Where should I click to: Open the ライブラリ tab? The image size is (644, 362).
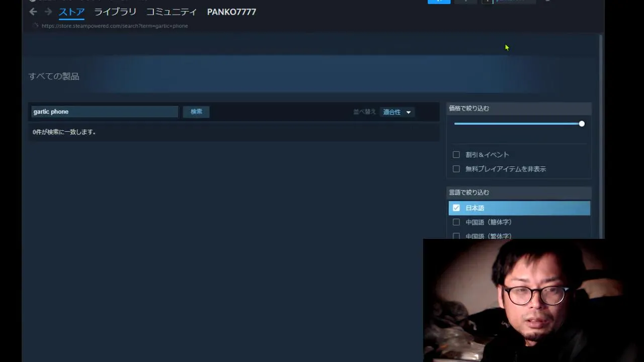pos(115,12)
